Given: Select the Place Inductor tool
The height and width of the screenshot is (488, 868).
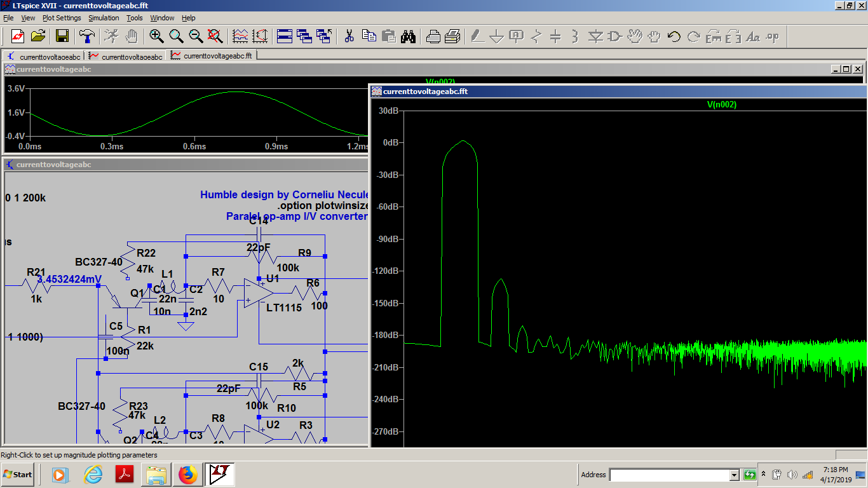Looking at the screenshot, I should coord(576,36).
